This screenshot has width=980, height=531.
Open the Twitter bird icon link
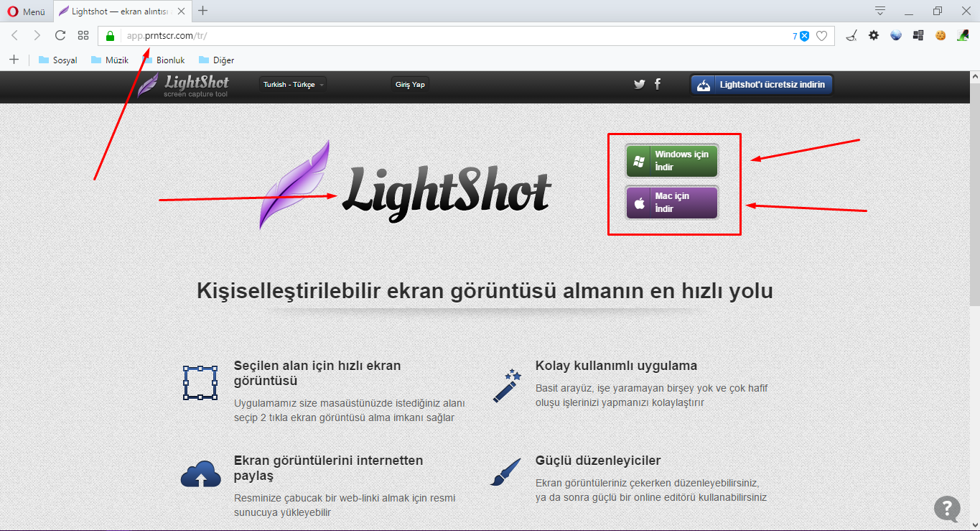(x=639, y=84)
